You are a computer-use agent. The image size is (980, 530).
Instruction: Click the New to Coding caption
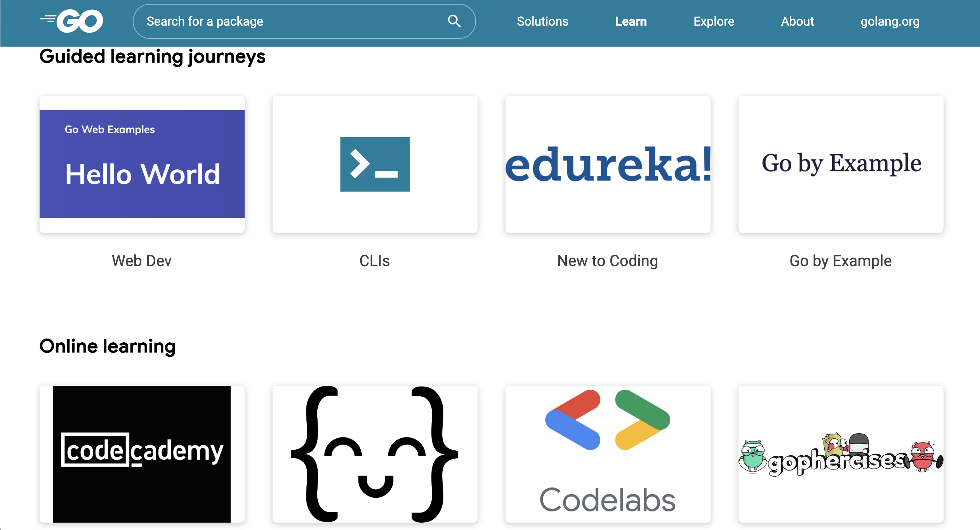(x=608, y=261)
